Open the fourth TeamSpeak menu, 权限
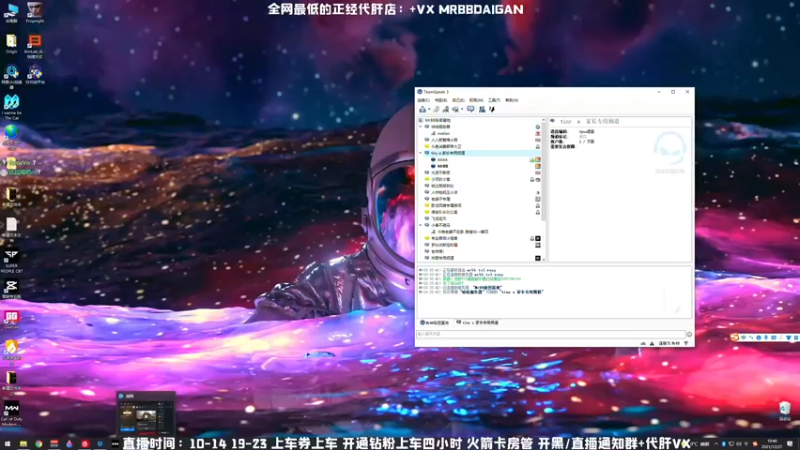The height and width of the screenshot is (450, 800). pos(476,100)
